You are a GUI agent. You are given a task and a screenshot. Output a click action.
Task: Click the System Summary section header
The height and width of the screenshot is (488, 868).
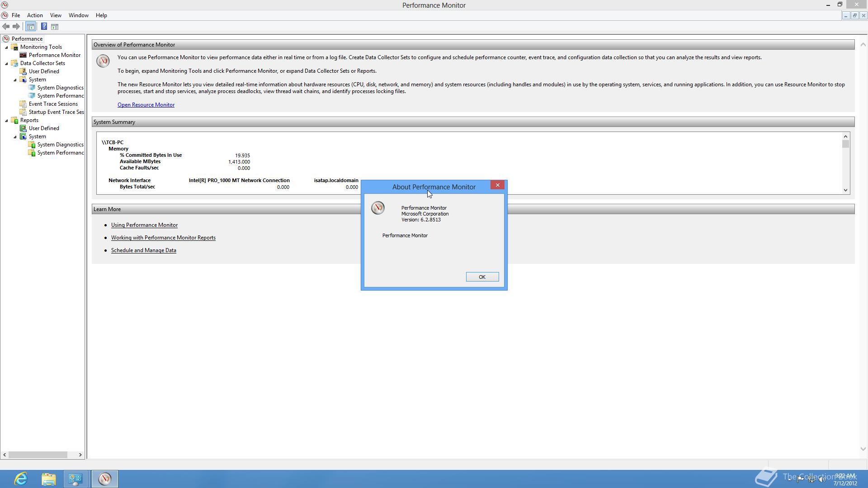(x=473, y=122)
